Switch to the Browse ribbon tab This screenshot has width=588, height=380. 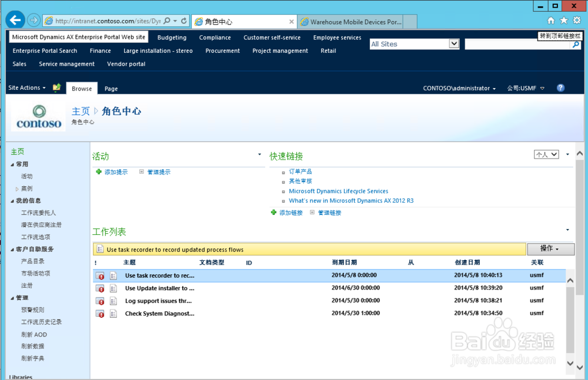coord(82,89)
